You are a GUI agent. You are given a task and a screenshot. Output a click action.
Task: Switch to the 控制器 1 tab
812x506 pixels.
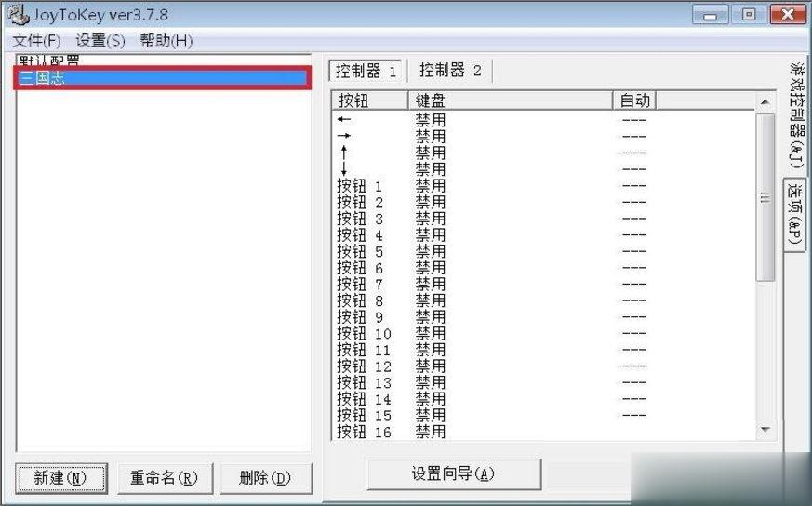coord(366,71)
